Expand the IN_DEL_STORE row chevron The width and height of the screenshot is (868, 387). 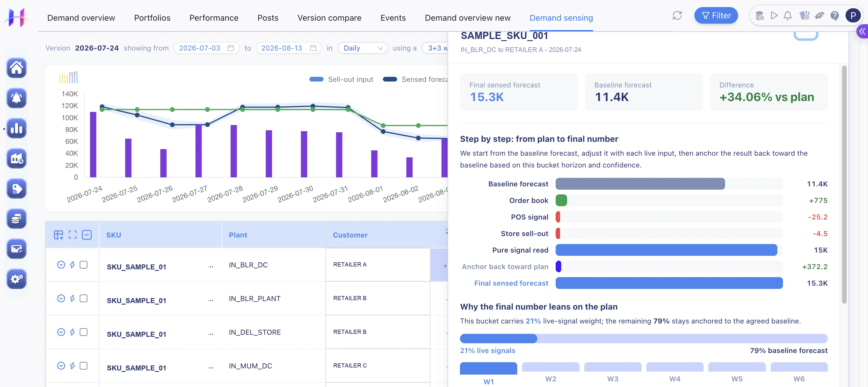pyautogui.click(x=61, y=332)
